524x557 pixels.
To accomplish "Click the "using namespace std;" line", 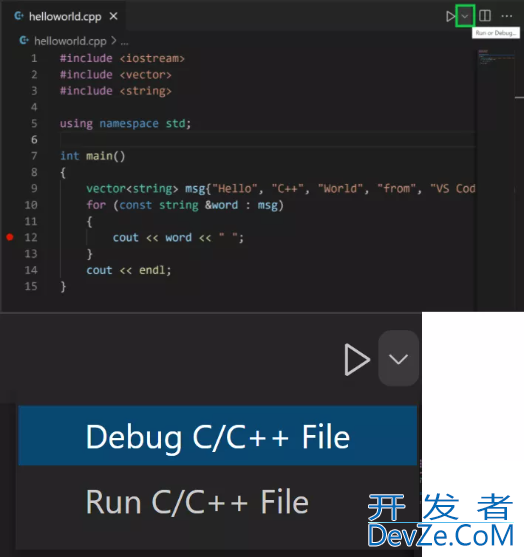I will pyautogui.click(x=125, y=124).
